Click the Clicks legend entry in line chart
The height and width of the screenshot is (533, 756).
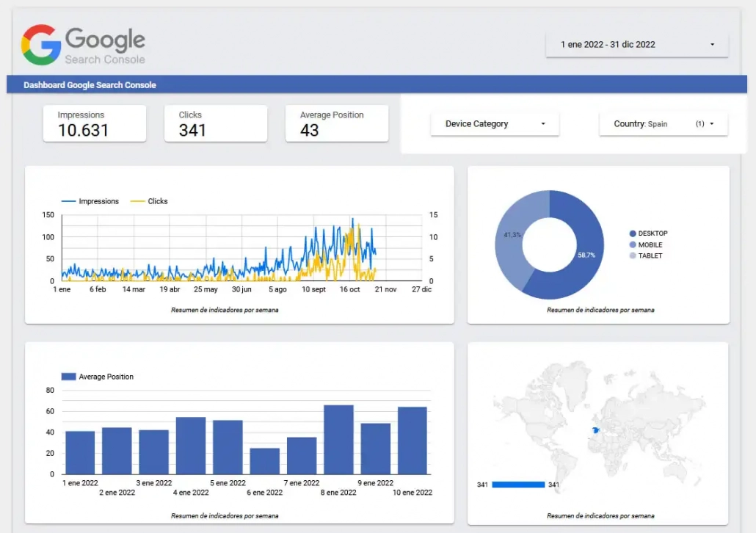(x=149, y=201)
